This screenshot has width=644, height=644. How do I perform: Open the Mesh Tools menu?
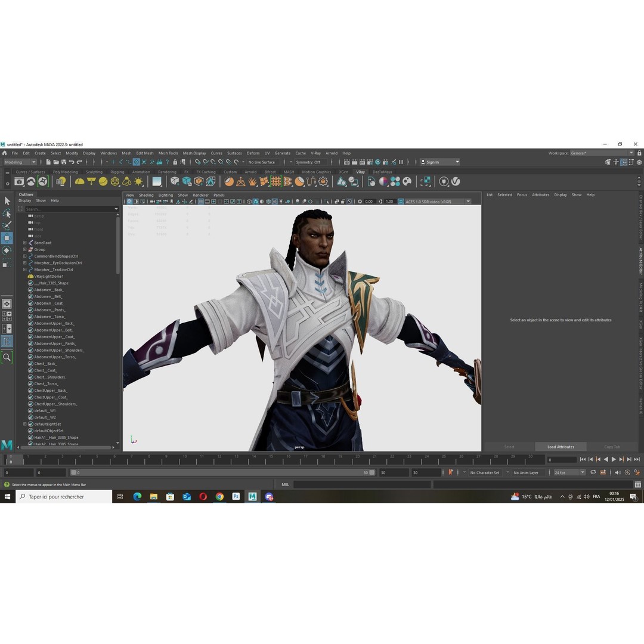point(168,153)
